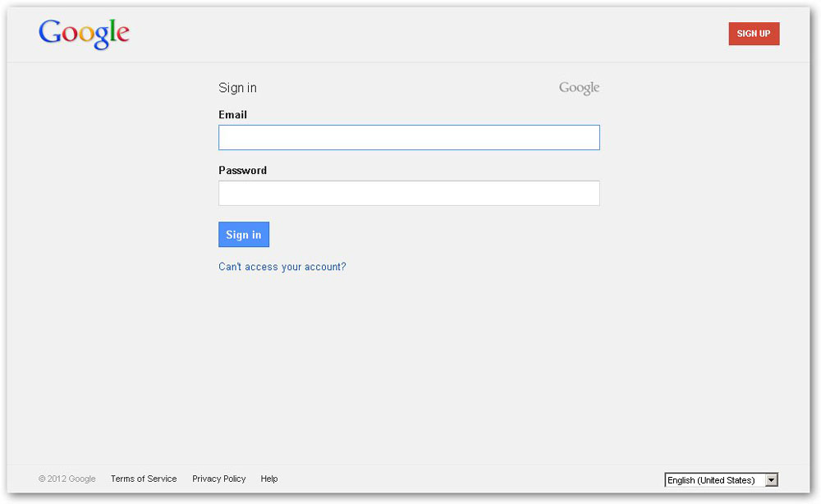Click the empty footer bar area

(468, 479)
